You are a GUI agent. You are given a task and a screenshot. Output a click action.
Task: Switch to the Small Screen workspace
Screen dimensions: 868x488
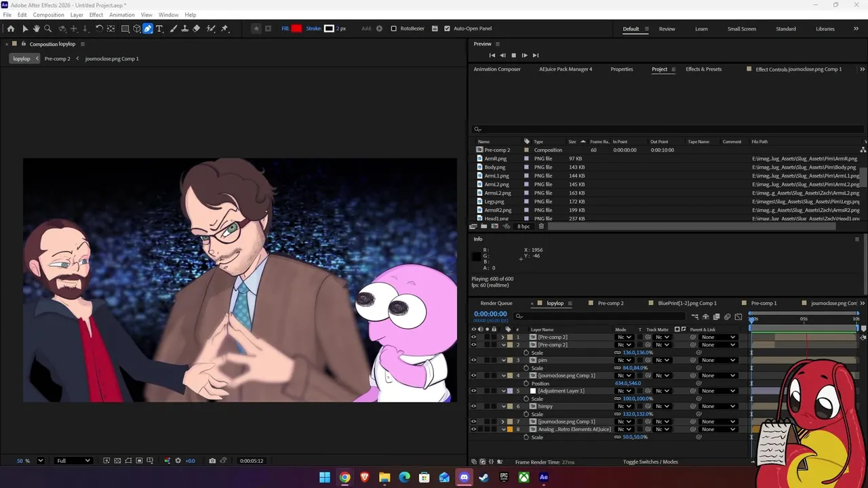coord(742,29)
